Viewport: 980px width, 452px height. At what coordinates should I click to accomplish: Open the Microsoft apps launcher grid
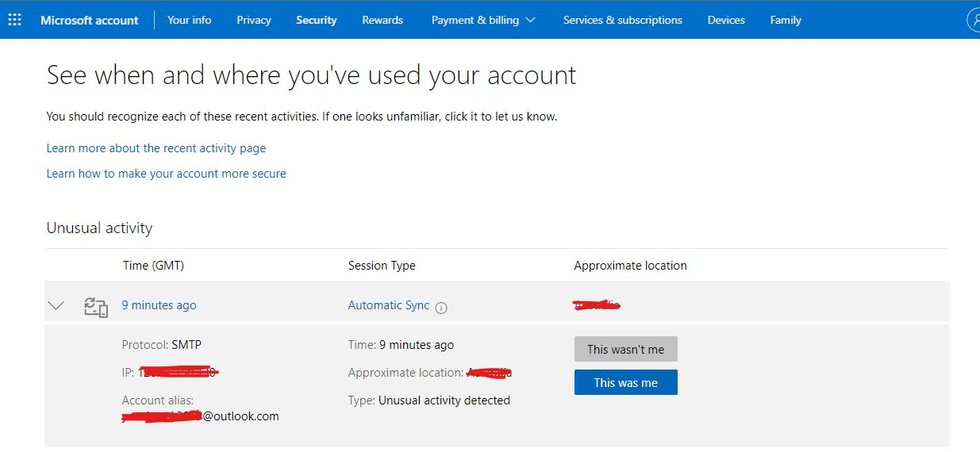pos(14,20)
